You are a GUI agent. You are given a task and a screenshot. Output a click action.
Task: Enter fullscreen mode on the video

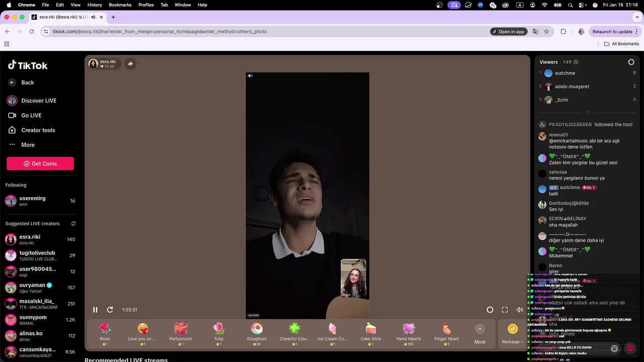coord(505,310)
